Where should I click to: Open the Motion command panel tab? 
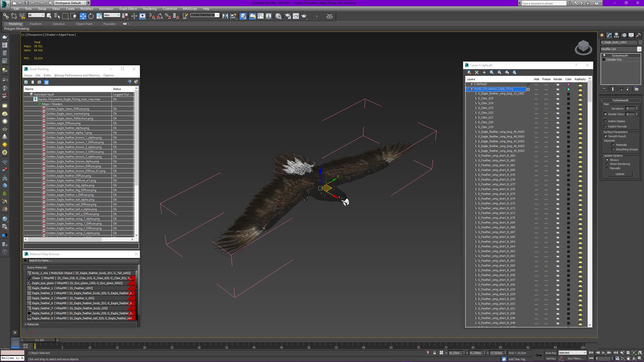point(624,35)
